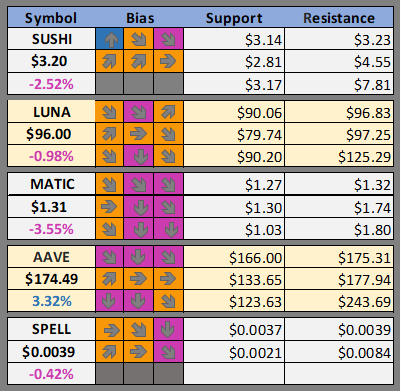Click the magenta down-right arrow in the SUSHI row
This screenshot has height=392, width=401.
168,39
